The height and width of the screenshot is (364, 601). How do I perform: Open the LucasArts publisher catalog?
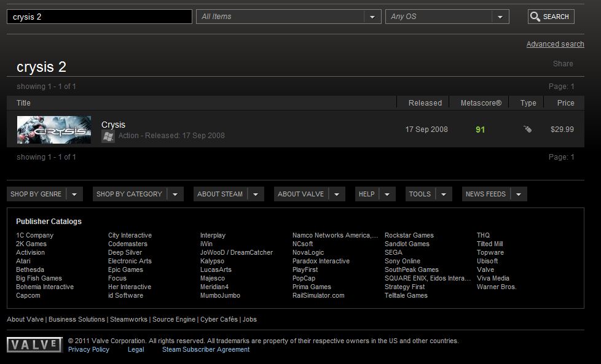[x=216, y=270]
